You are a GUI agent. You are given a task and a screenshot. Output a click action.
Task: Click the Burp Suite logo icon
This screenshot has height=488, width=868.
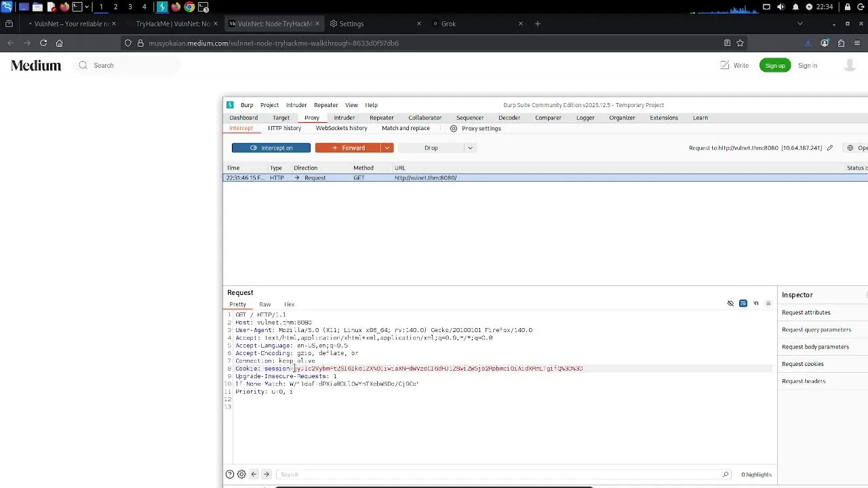230,105
